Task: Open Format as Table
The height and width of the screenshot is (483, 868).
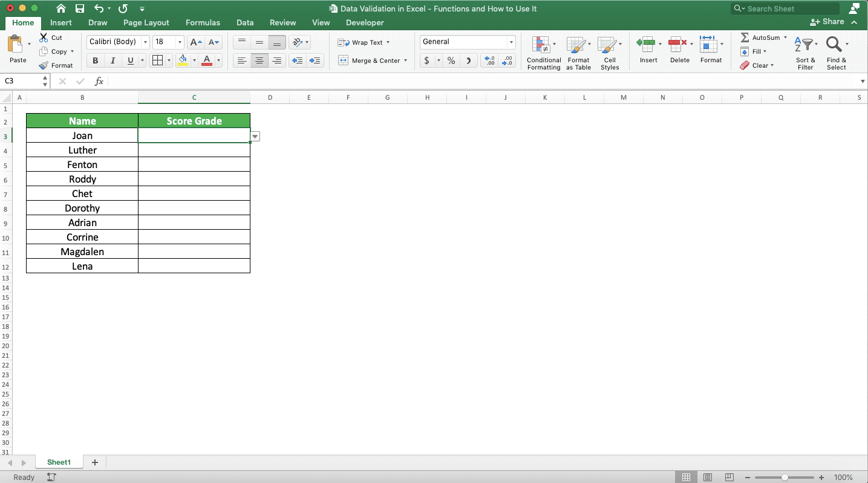Action: tap(578, 53)
